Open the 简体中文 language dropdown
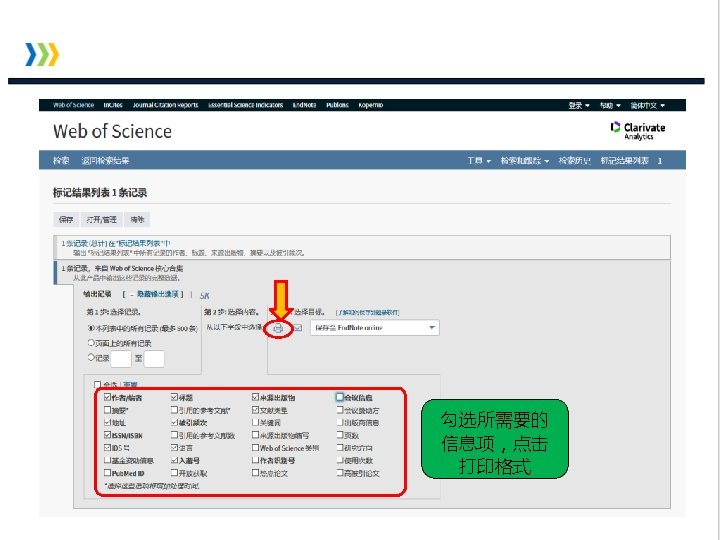 pyautogui.click(x=647, y=106)
